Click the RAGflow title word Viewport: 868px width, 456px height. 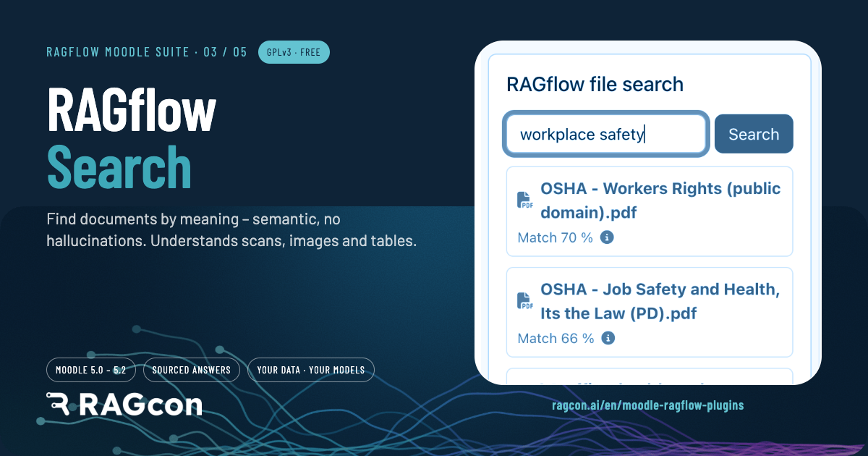tap(132, 109)
